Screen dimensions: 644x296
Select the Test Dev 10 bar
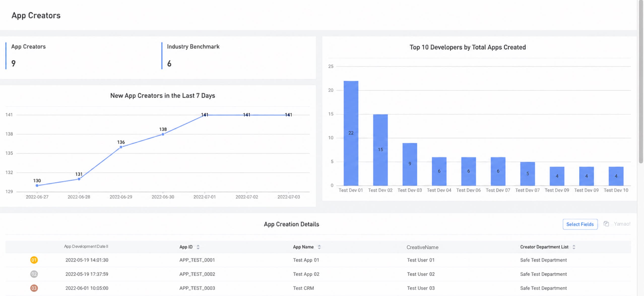616,176
